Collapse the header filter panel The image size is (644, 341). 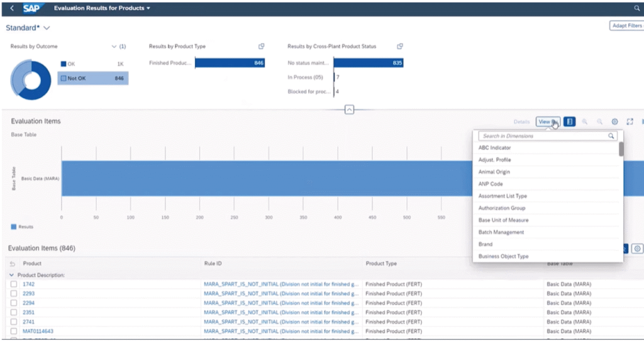[x=350, y=109]
